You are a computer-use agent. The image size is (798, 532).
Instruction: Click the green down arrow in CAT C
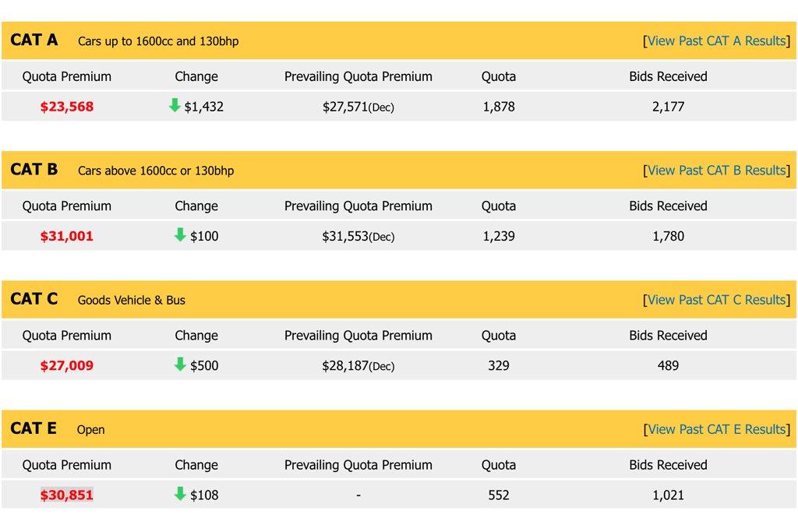pyautogui.click(x=180, y=364)
